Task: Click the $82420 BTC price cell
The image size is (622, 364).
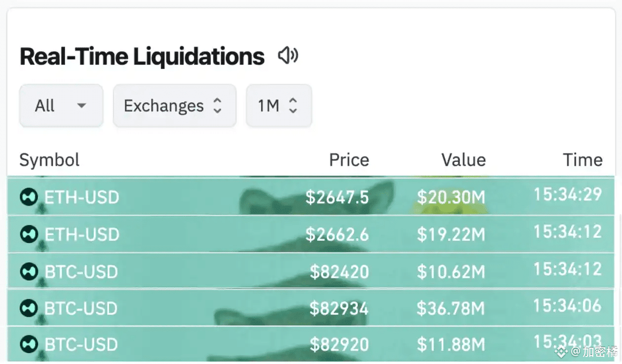Action: click(x=339, y=271)
